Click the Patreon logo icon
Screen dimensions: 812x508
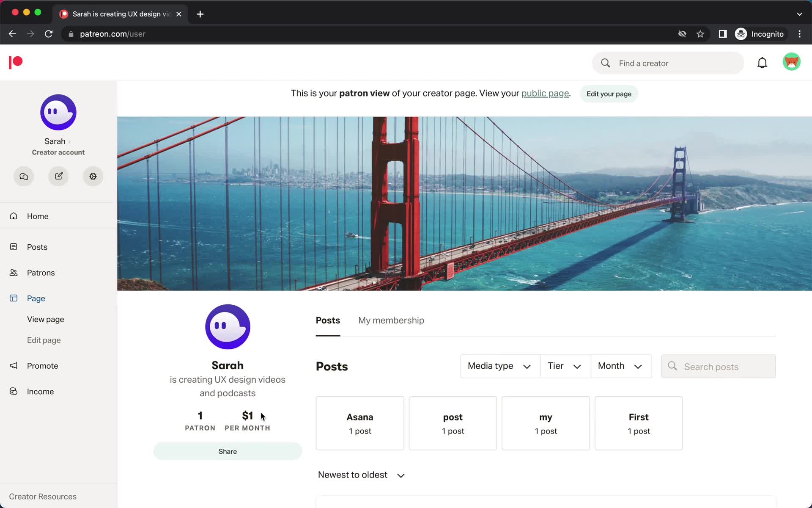tap(16, 62)
